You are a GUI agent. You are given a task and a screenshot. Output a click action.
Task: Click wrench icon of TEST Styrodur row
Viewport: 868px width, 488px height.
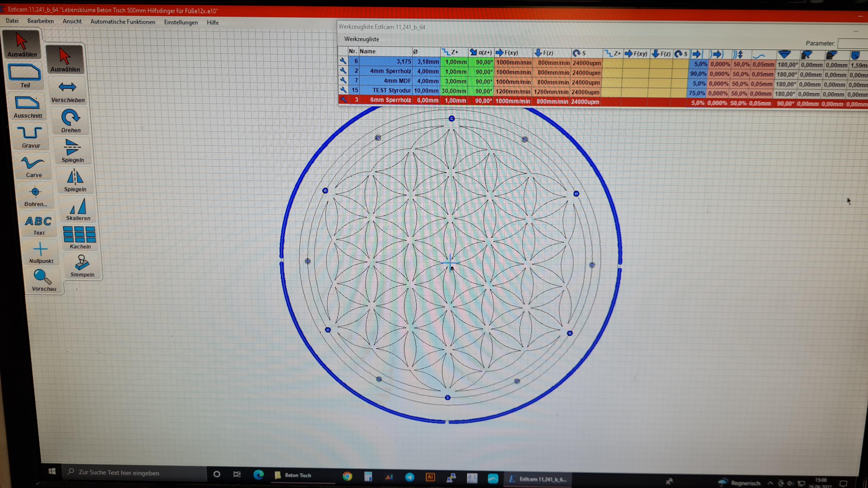[x=343, y=90]
